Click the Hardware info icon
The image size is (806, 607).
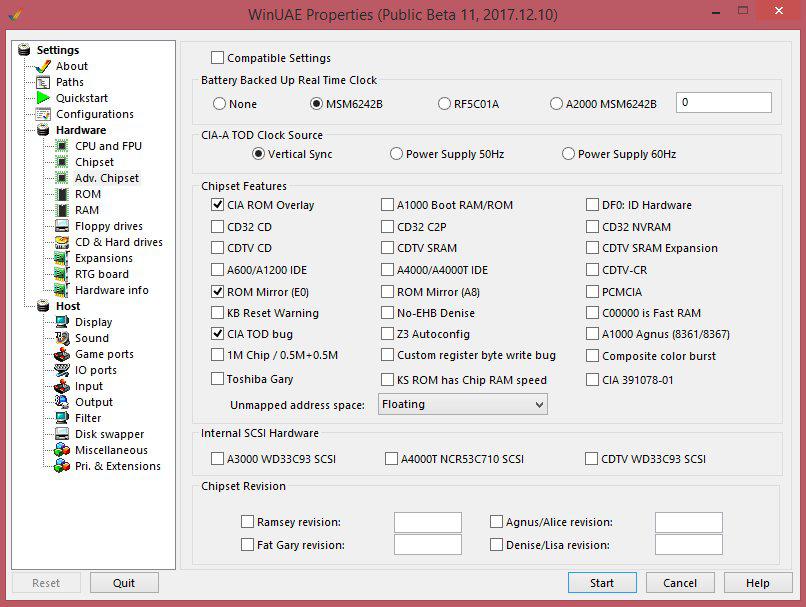(62, 290)
